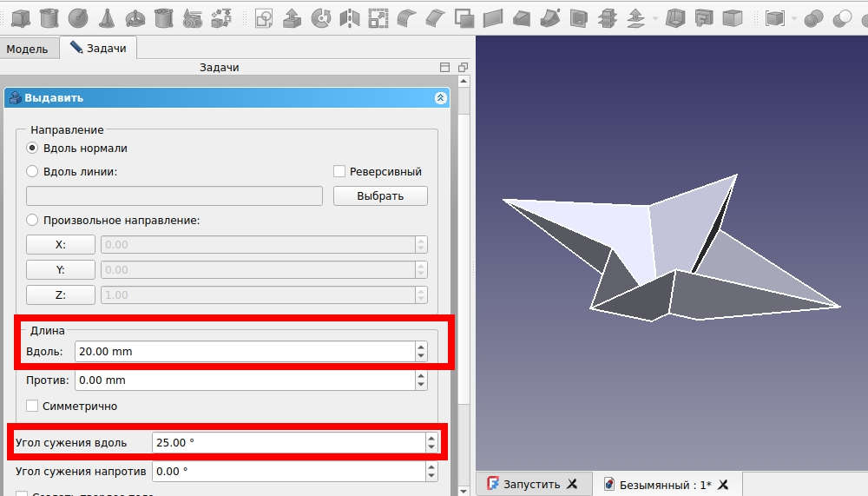Close the 'Безымянный : 1*' tab
Image resolution: width=868 pixels, height=496 pixels.
pos(723,485)
